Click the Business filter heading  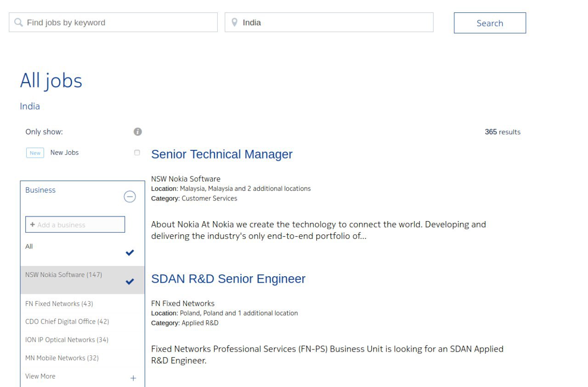click(40, 190)
